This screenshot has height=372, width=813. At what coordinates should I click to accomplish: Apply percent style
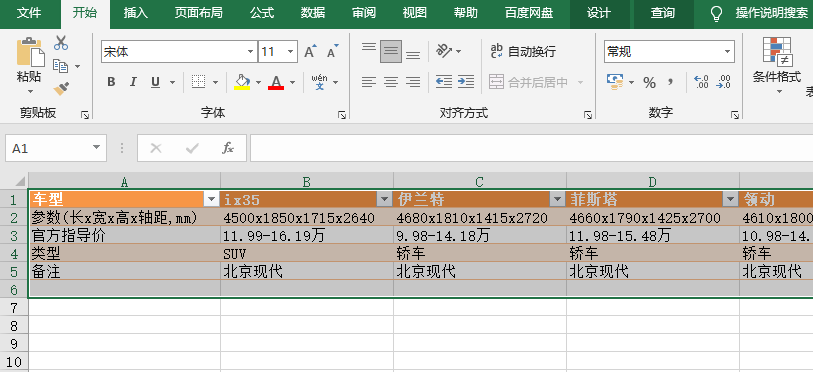[x=650, y=82]
